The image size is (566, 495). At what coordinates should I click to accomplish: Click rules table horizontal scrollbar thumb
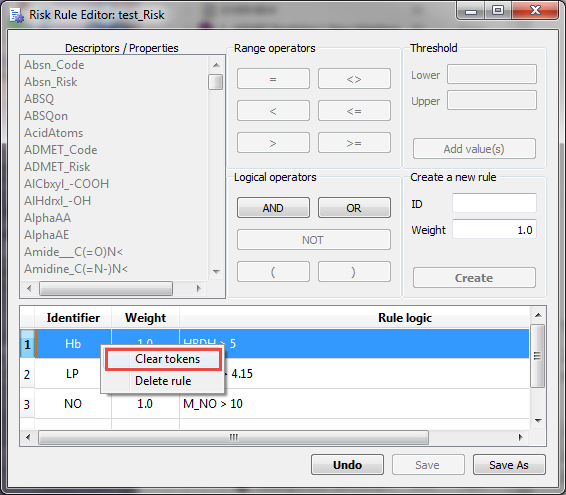(x=234, y=438)
